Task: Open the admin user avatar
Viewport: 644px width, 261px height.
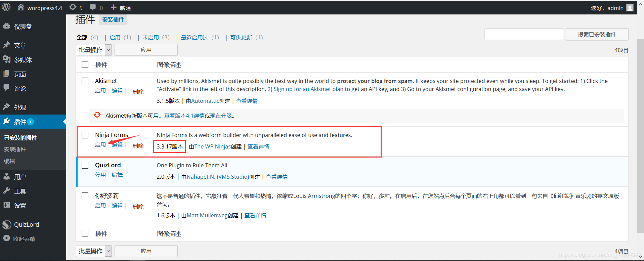Action: coord(630,8)
